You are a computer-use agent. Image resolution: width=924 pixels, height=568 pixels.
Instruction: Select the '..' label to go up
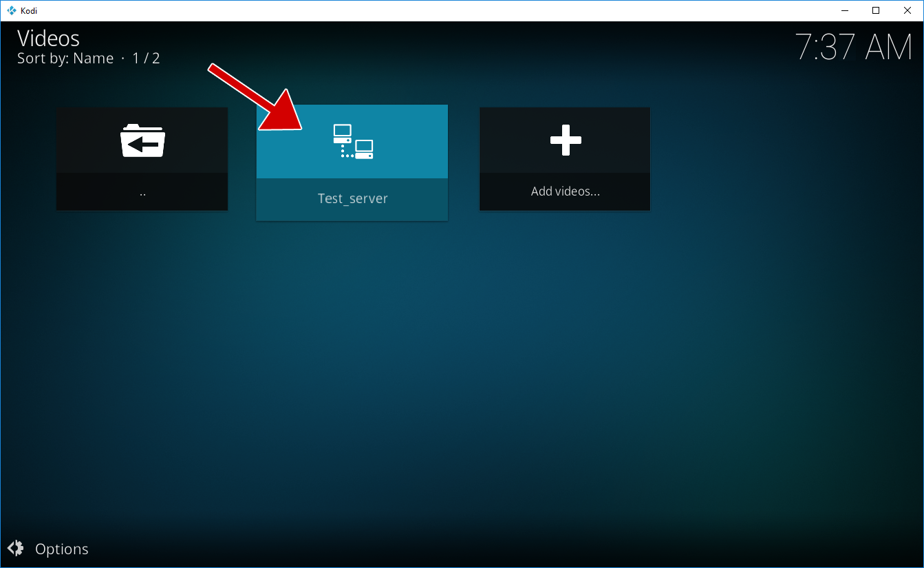(x=142, y=192)
